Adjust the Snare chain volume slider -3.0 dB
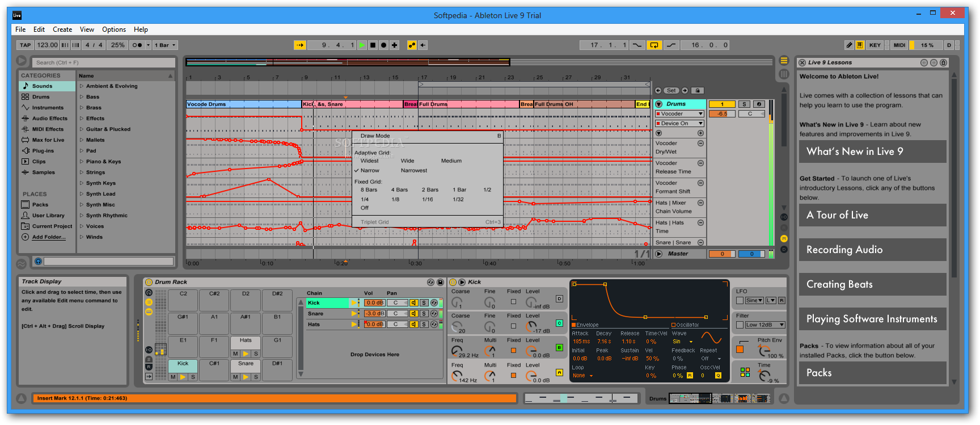The height and width of the screenshot is (425, 980). coord(374,314)
